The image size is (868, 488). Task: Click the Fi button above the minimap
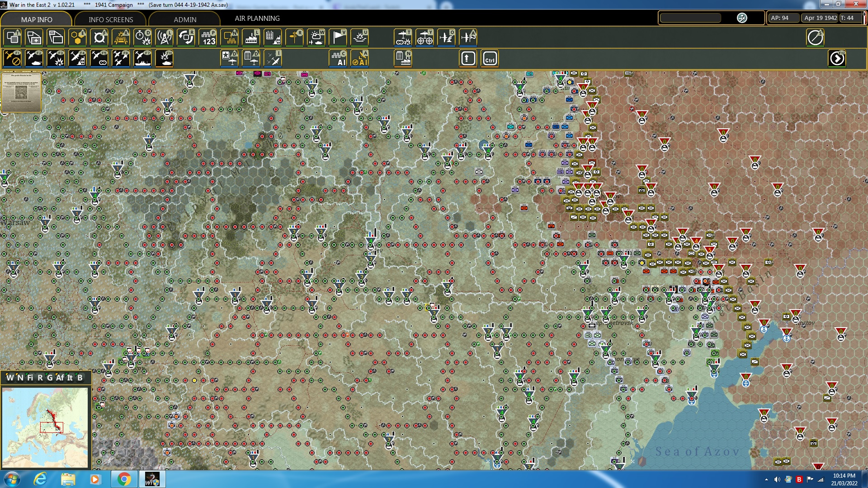point(30,378)
